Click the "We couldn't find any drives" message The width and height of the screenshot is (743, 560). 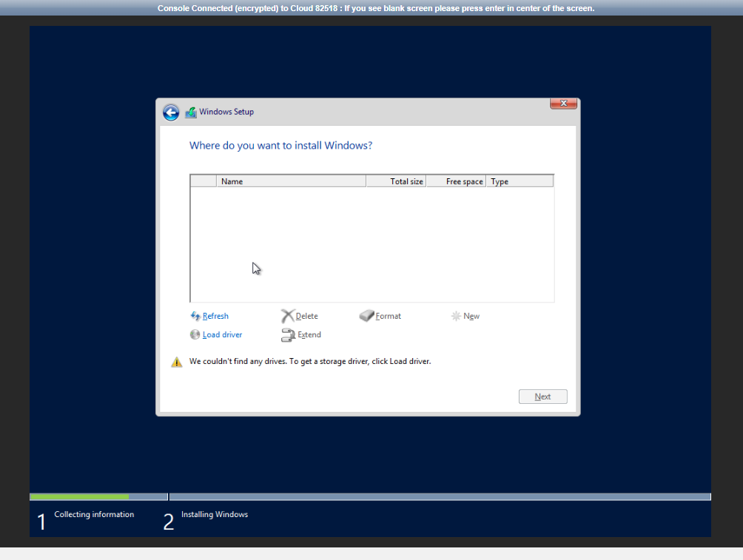pos(310,361)
